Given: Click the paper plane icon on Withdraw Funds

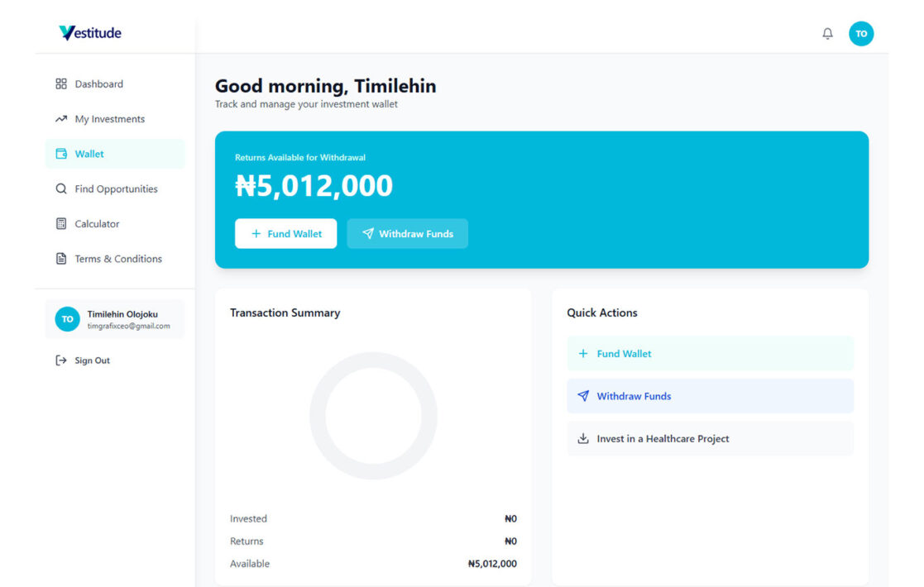Looking at the screenshot, I should [367, 233].
